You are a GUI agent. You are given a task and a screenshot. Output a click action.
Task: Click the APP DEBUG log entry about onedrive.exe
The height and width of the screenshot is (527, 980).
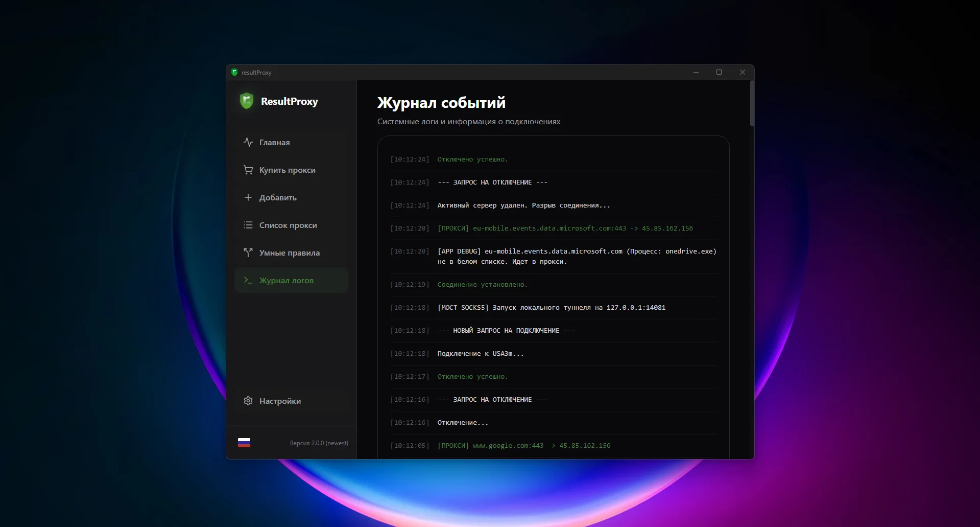click(554, 257)
